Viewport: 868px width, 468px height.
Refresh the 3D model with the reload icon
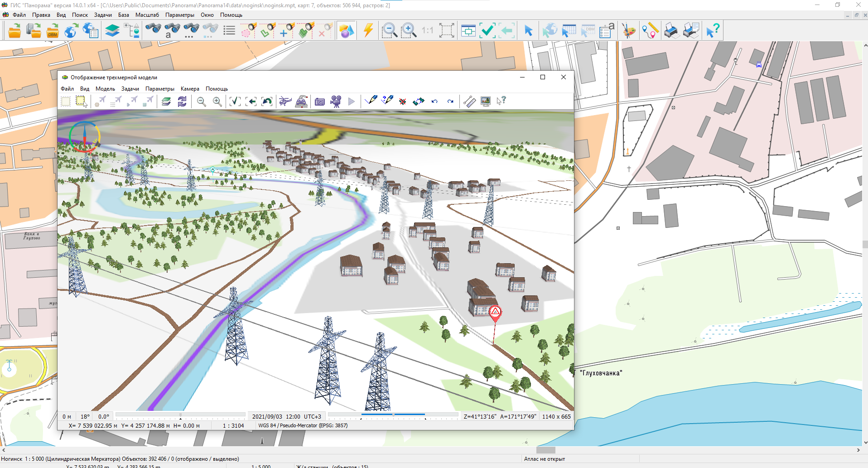click(x=182, y=101)
